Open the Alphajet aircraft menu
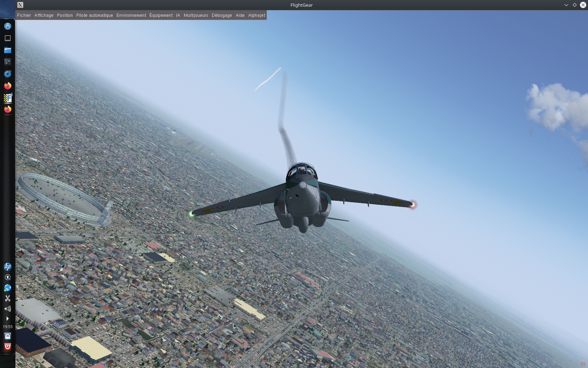Screen dimensions: 588x368 [257, 15]
